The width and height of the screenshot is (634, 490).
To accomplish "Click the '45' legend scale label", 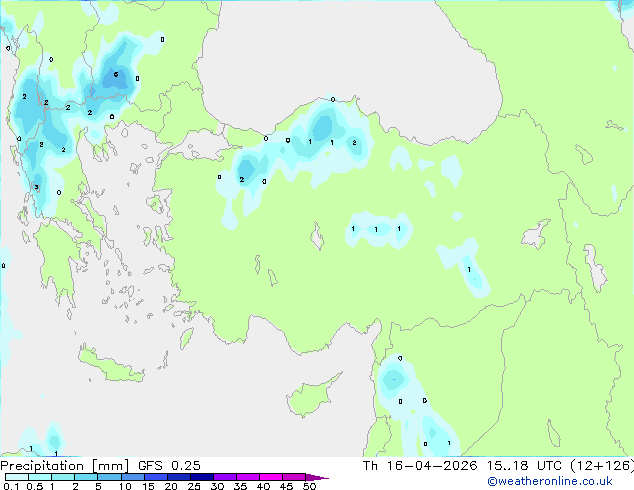I will pyautogui.click(x=286, y=486).
